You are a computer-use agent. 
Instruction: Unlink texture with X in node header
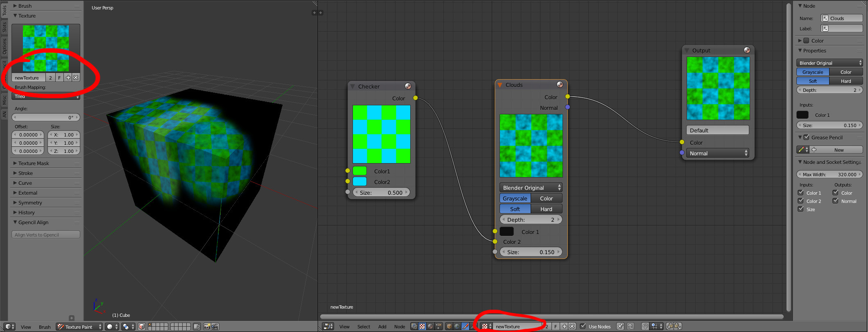pyautogui.click(x=572, y=326)
